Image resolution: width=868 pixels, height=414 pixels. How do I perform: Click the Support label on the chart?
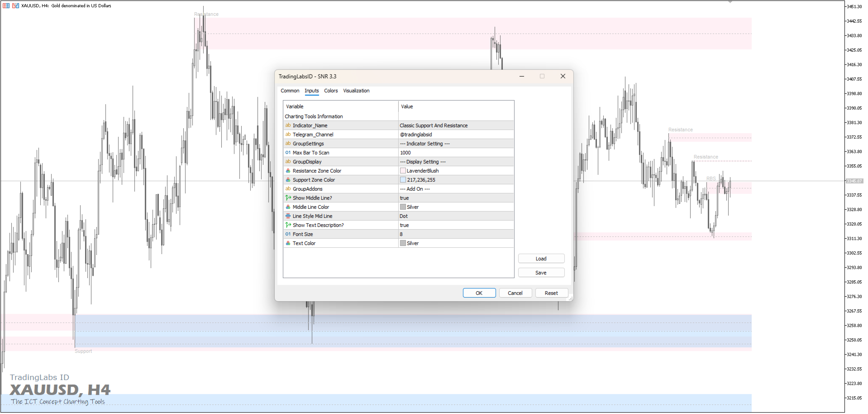tap(83, 351)
